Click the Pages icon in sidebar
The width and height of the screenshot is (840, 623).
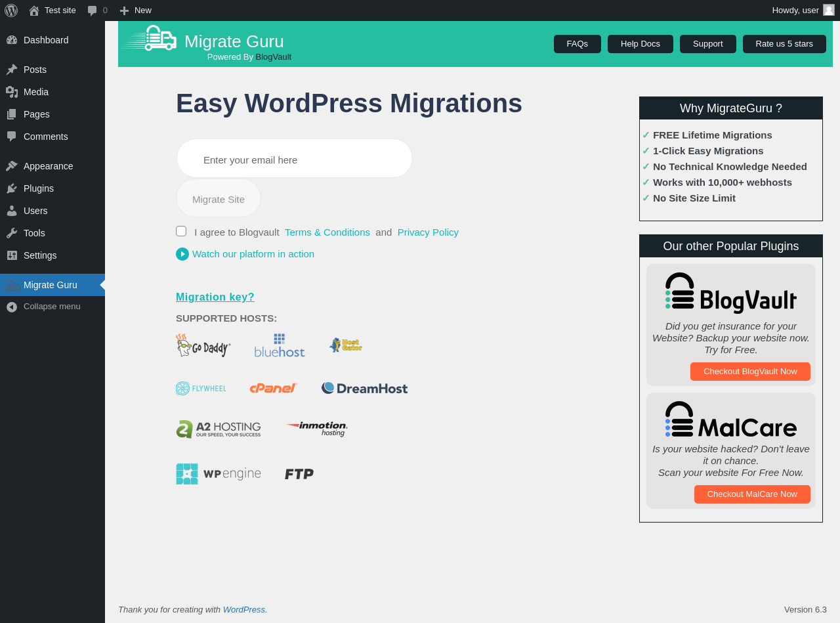[x=12, y=114]
